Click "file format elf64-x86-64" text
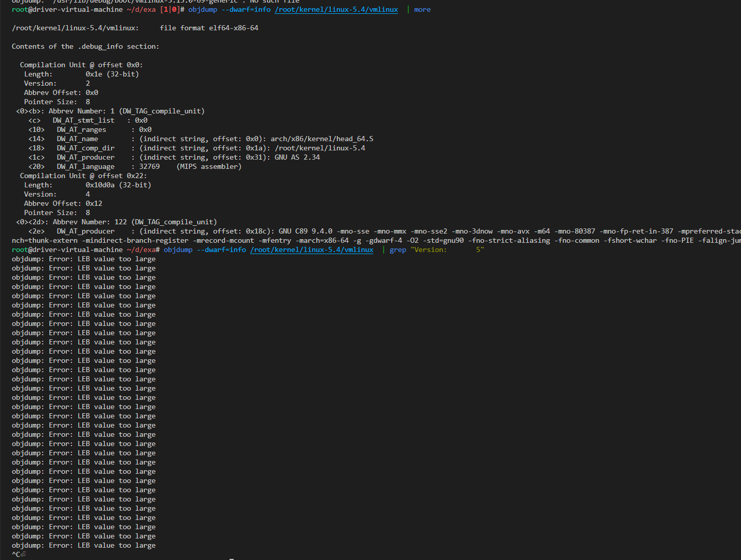This screenshot has height=560, width=741. point(209,28)
